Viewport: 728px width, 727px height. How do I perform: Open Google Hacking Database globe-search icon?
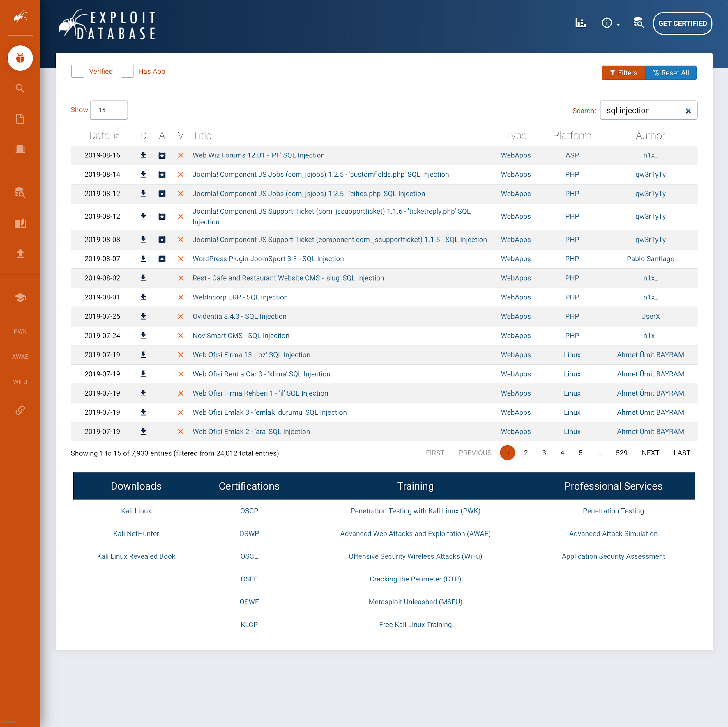coord(20,88)
